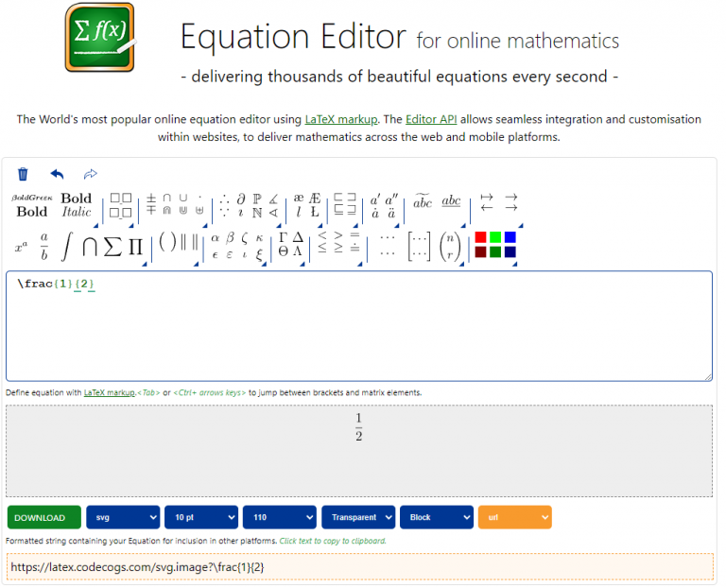Open the Block display dropdown

437,518
